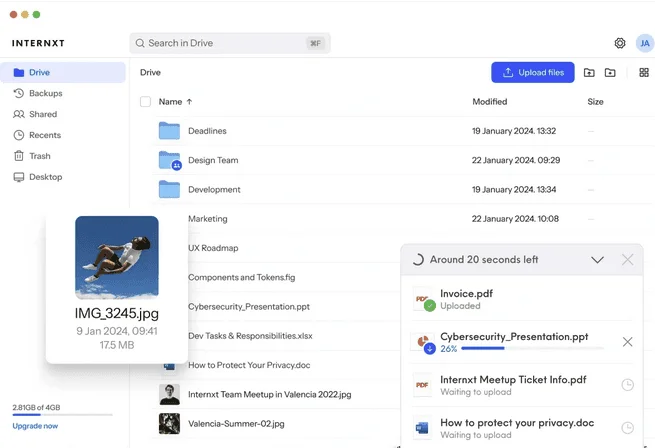This screenshot has height=448, width=655.
Task: Click the 26% upload percentage label
Action: click(449, 349)
